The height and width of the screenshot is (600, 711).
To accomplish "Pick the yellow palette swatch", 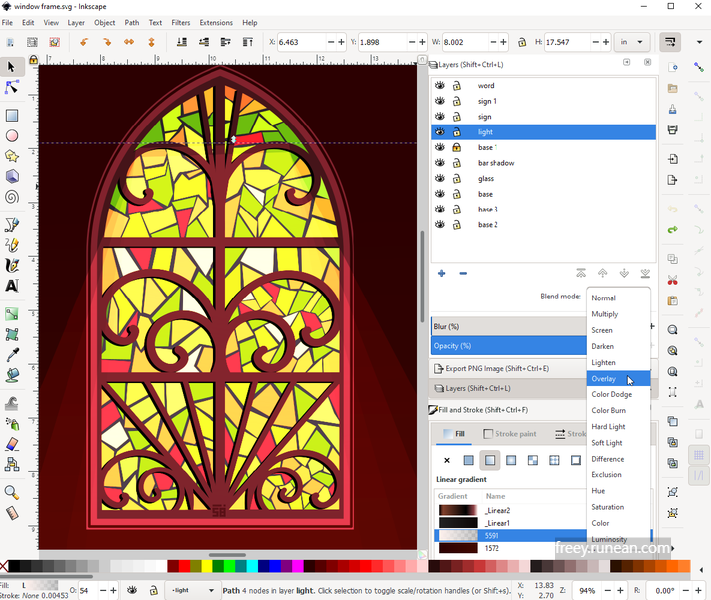I will [207, 566].
